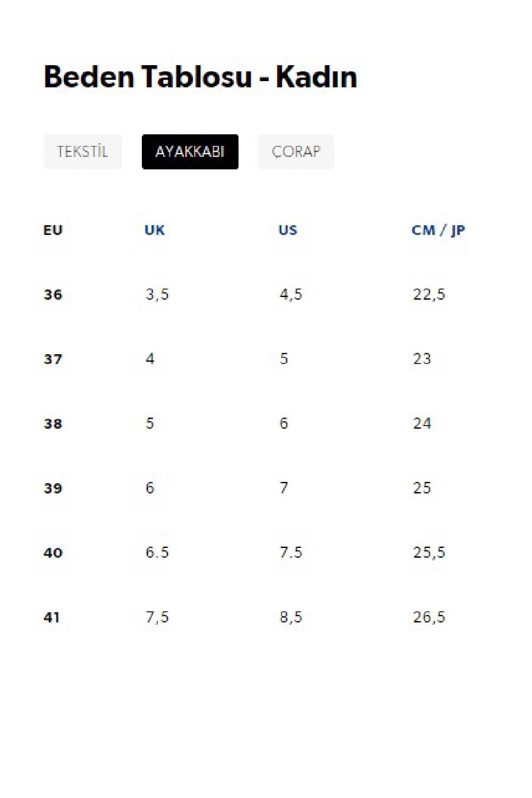Select EU size 41 row label
This screenshot has height=798, width=532.
click(x=52, y=617)
